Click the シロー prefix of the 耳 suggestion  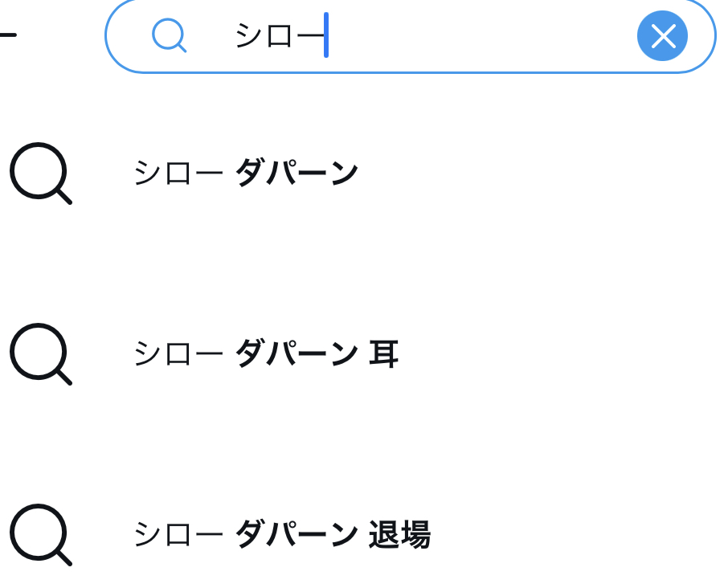(x=178, y=354)
